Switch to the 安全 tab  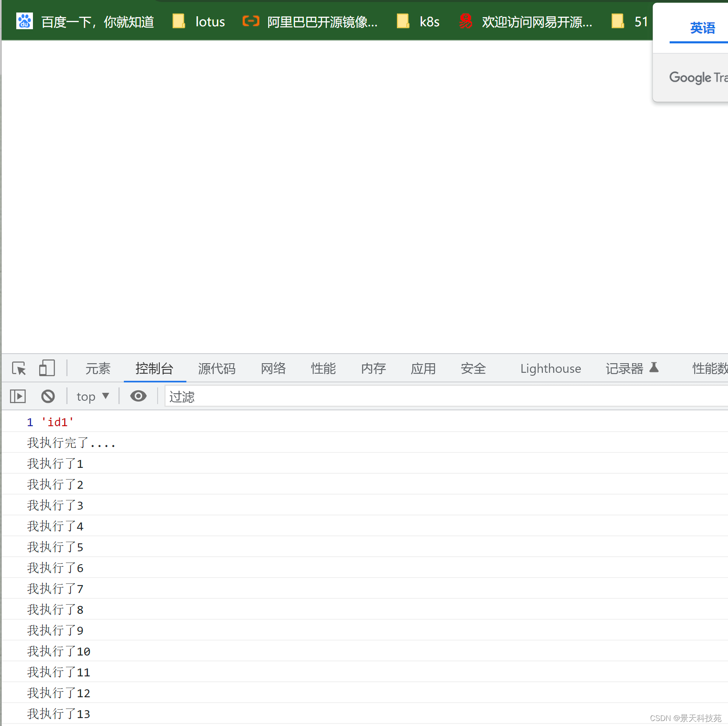click(473, 369)
